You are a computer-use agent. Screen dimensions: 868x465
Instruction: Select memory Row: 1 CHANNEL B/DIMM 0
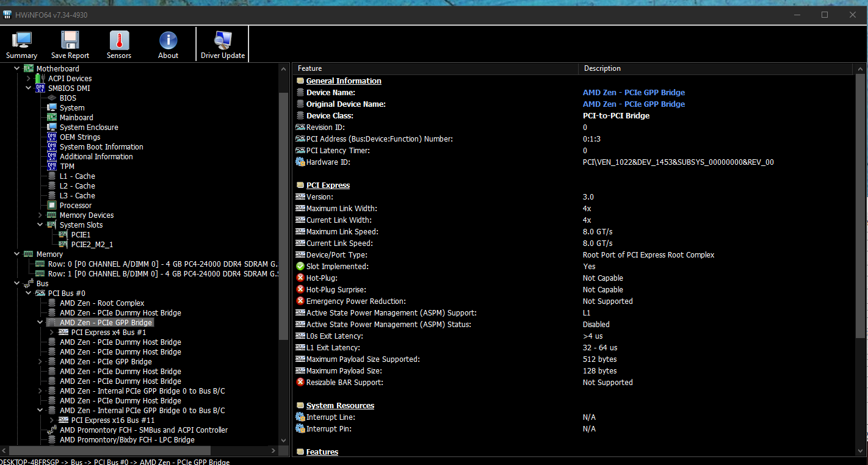tap(163, 273)
